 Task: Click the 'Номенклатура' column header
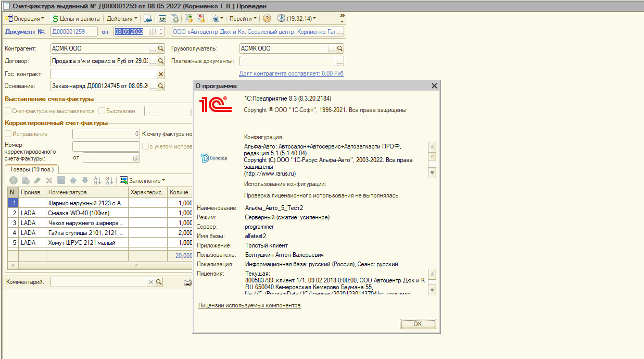87,193
